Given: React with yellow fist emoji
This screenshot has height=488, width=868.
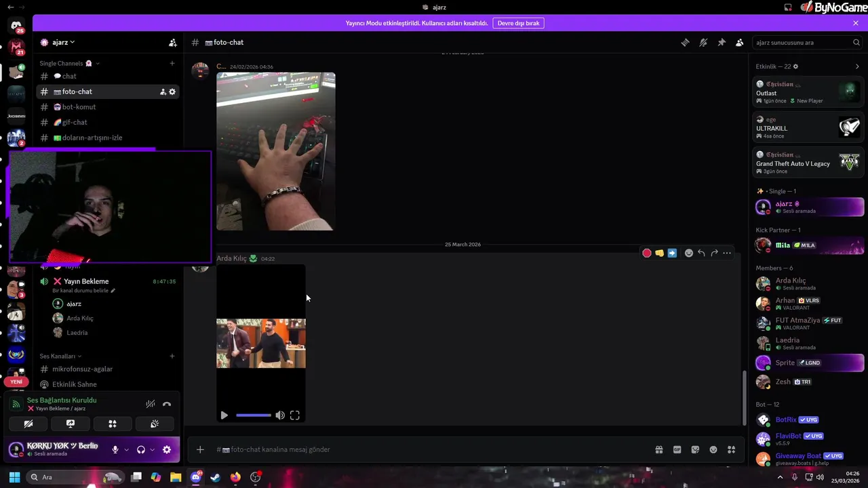Looking at the screenshot, I should point(659,253).
